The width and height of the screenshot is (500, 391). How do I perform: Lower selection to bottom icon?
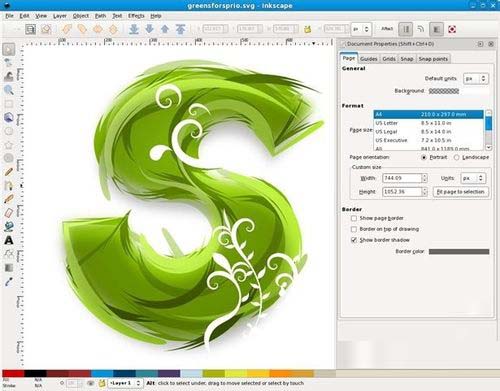pyautogui.click(x=134, y=29)
